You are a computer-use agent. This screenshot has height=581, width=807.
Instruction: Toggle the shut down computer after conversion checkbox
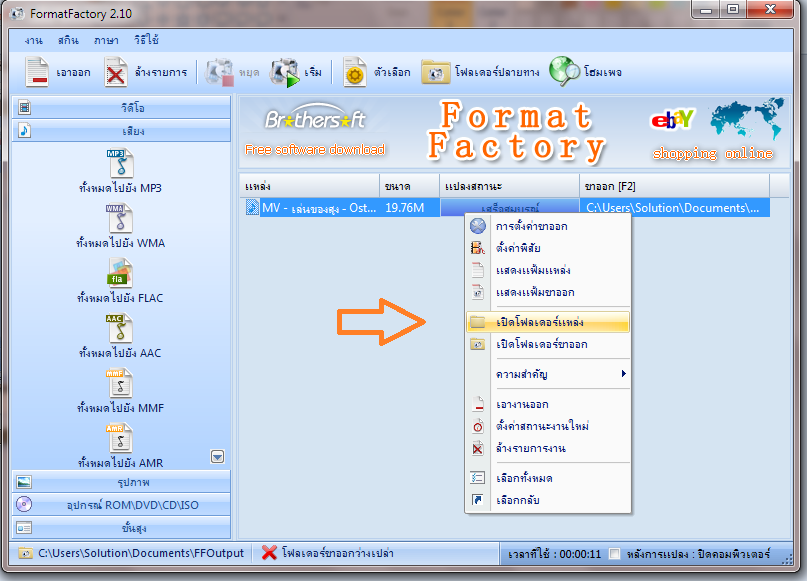pos(614,554)
